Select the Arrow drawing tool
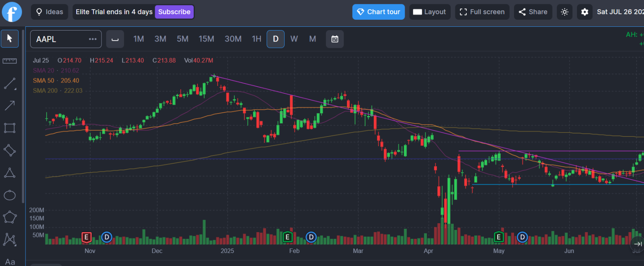Screen dimensions: 644x266 [9, 106]
